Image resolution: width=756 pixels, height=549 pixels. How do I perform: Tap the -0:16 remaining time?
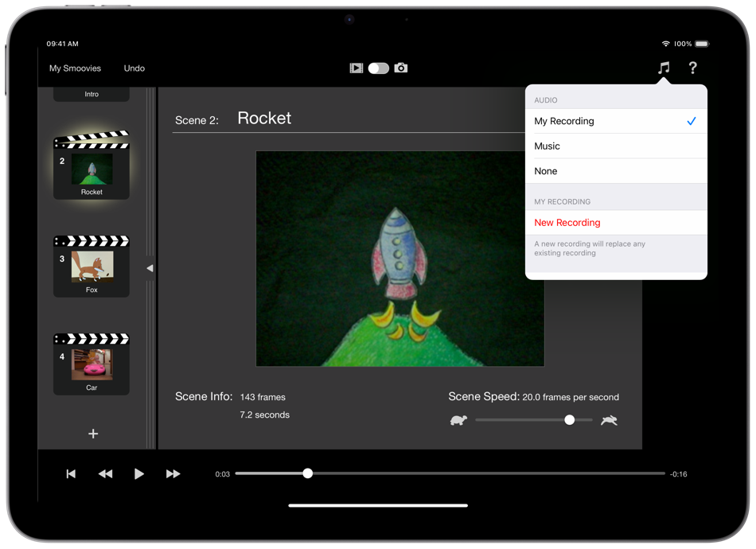pyautogui.click(x=678, y=474)
